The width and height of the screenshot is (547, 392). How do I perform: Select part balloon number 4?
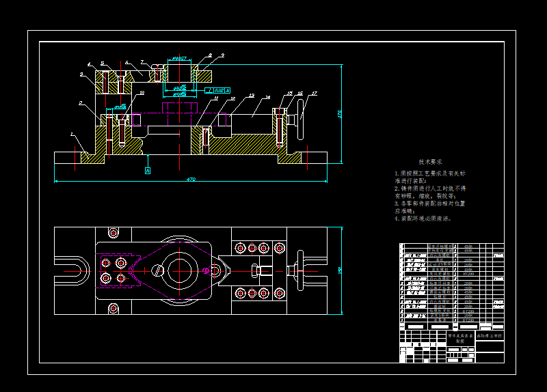[89, 64]
